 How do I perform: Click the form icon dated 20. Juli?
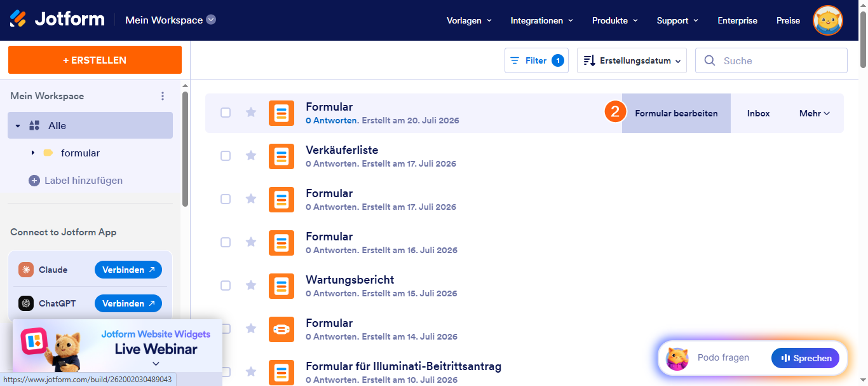pyautogui.click(x=281, y=113)
